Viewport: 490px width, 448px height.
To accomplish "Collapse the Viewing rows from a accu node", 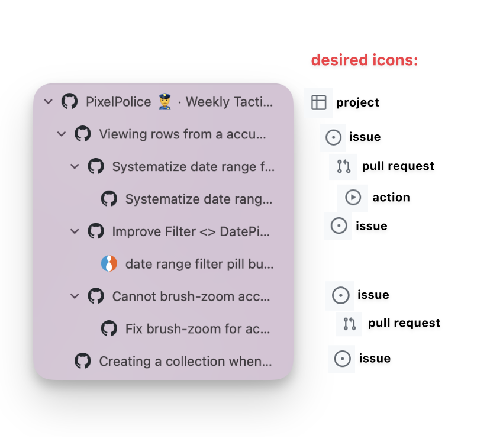I will 62,134.
